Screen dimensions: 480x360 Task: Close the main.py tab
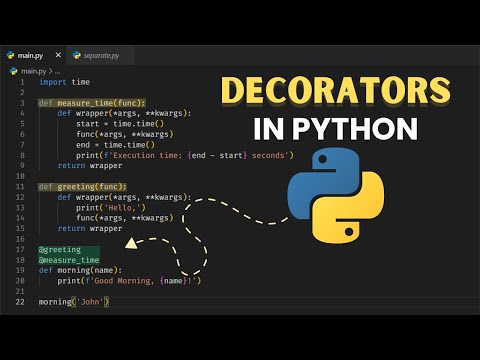58,55
